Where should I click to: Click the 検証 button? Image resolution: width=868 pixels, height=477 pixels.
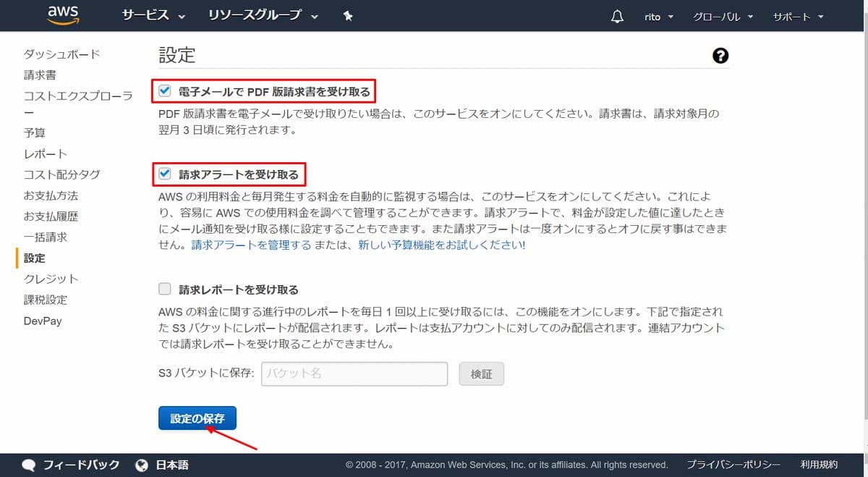(x=481, y=373)
